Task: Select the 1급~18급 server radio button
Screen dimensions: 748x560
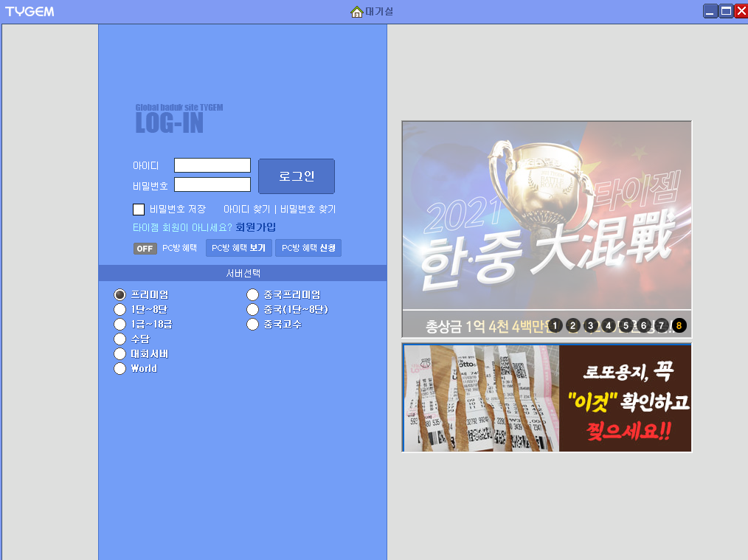Action: [x=120, y=325]
